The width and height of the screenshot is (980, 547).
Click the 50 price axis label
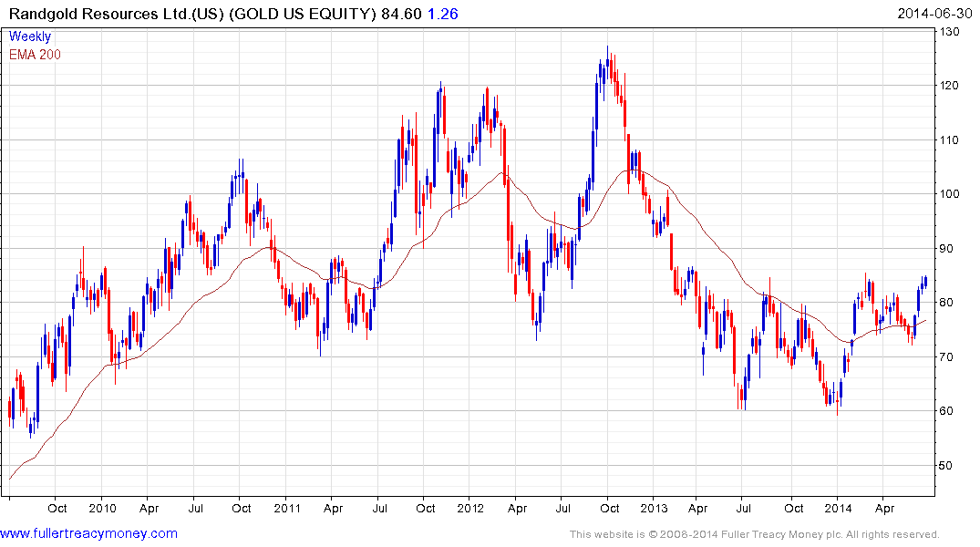tap(946, 465)
